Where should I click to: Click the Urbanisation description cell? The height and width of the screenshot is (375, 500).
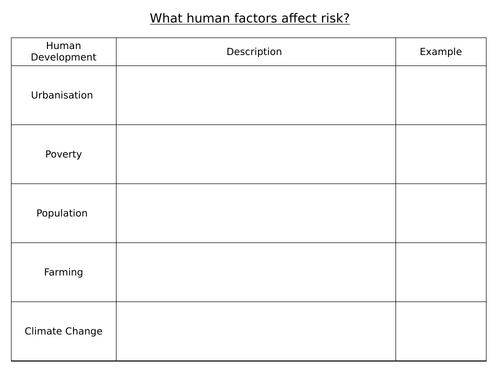click(256, 95)
